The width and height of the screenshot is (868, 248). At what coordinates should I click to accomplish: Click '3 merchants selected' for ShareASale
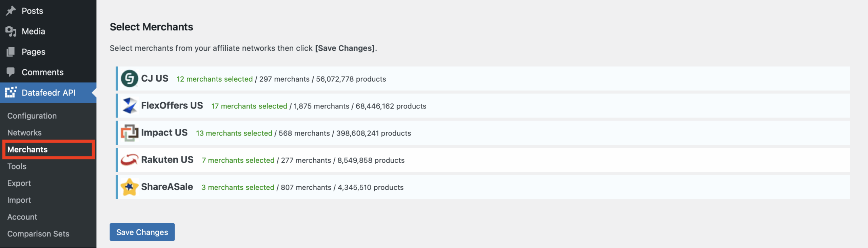[x=238, y=187]
